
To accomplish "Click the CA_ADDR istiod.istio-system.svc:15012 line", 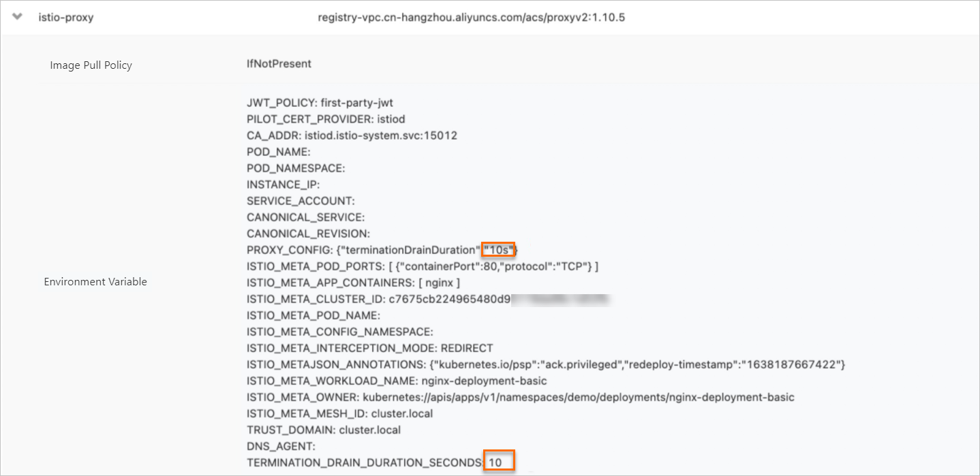I will (x=352, y=136).
